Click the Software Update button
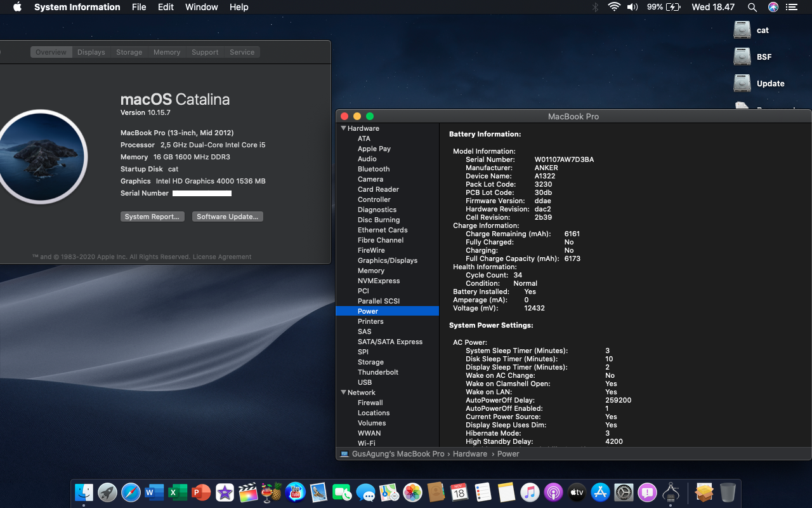812x508 pixels. click(x=227, y=217)
